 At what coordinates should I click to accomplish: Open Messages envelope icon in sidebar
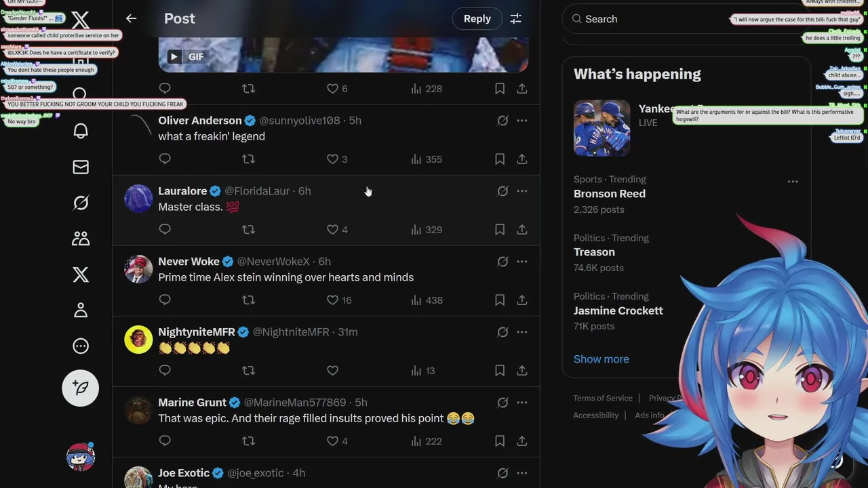(81, 167)
